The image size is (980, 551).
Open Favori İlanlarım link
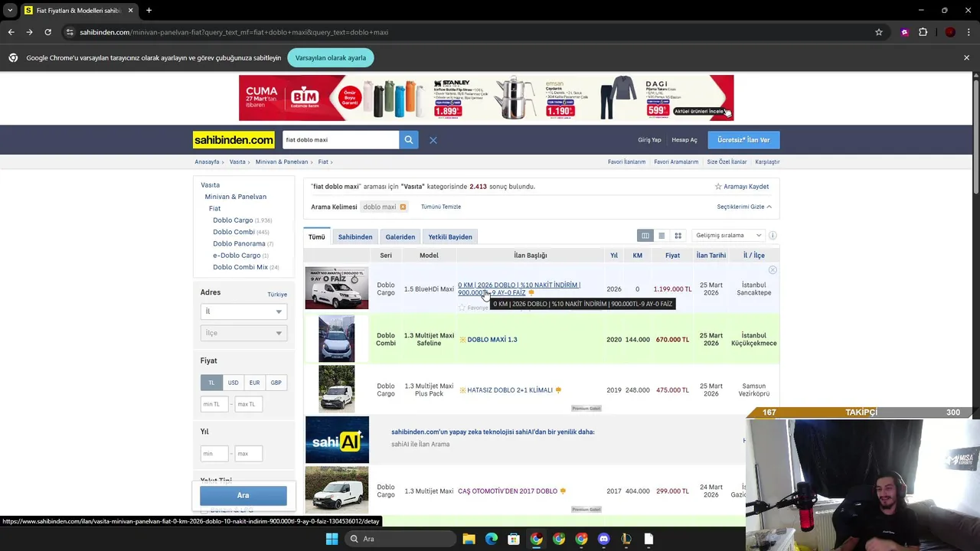pyautogui.click(x=626, y=162)
